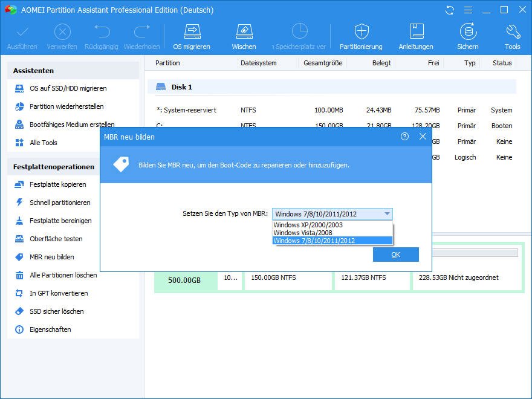Click the refresh icon in title bar
Screen dimensions: 532x399
[x=450, y=10]
